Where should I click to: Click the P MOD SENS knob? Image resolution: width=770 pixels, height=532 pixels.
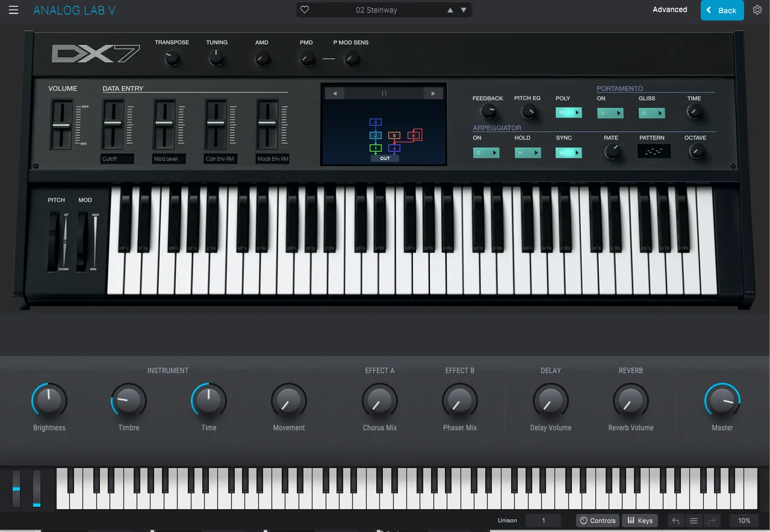pos(351,59)
